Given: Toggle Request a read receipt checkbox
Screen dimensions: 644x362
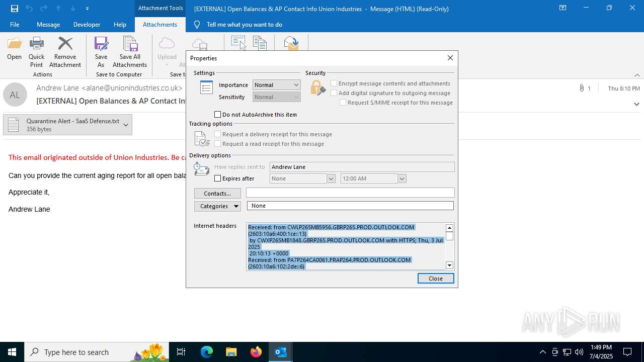Looking at the screenshot, I should click(218, 144).
